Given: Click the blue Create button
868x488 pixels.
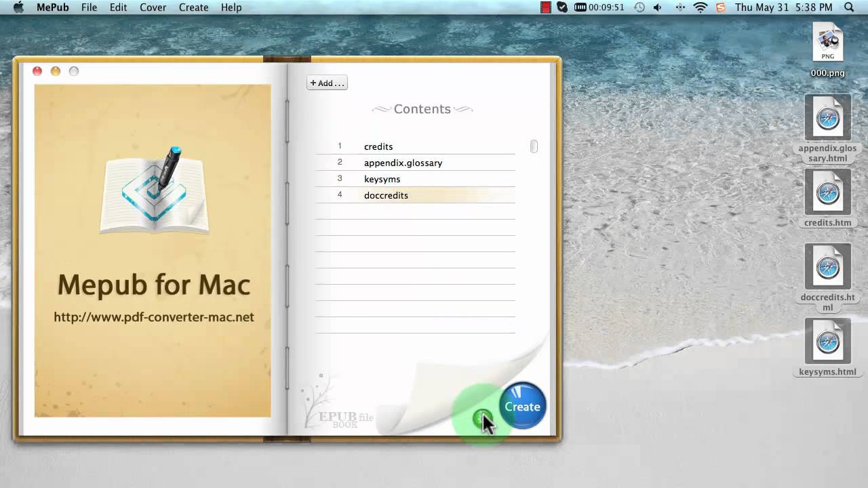Looking at the screenshot, I should 523,406.
